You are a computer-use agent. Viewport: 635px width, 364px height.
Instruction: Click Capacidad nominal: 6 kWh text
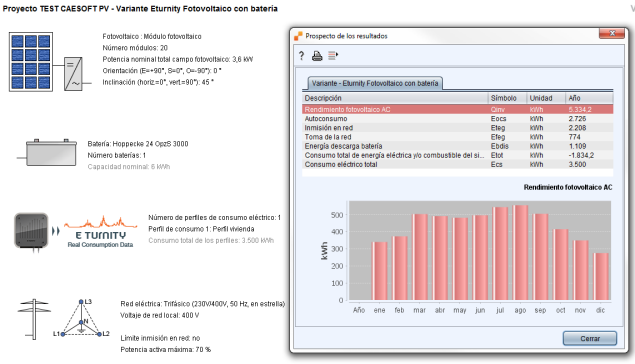pyautogui.click(x=129, y=166)
